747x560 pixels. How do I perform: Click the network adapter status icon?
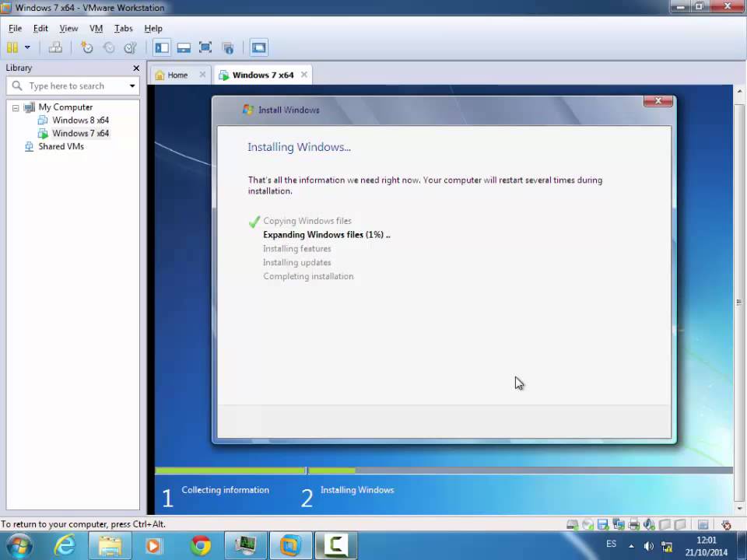coord(619,525)
